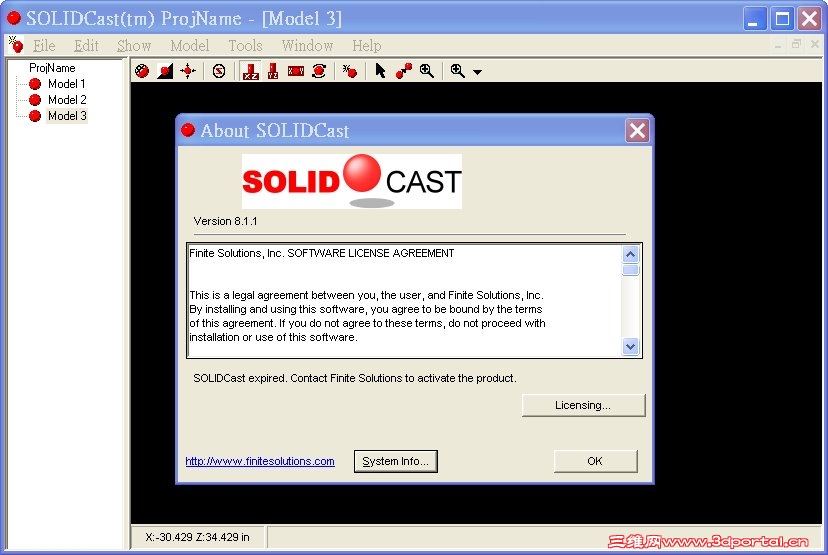Select the XY plane view icon
This screenshot has height=555, width=828.
296,71
